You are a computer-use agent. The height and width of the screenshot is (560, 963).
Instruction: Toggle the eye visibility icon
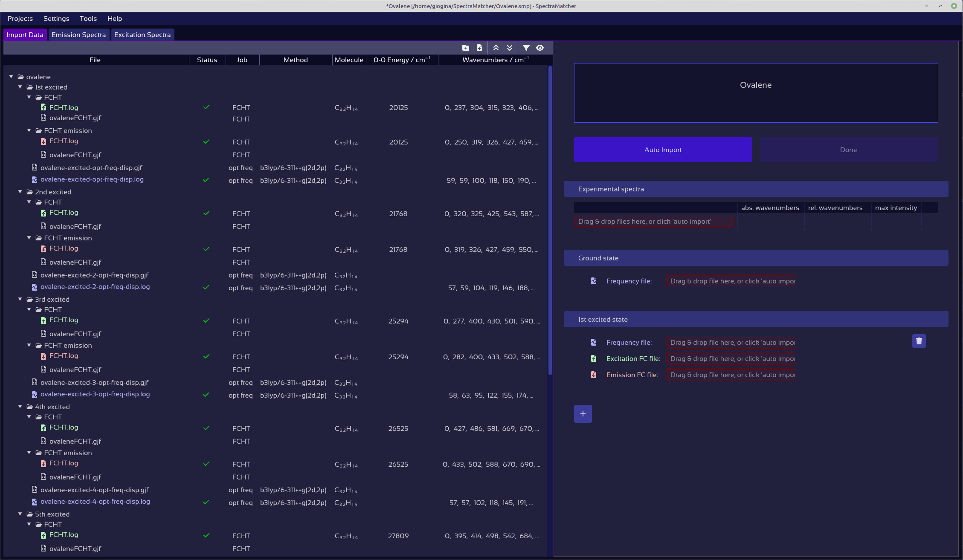coord(540,48)
